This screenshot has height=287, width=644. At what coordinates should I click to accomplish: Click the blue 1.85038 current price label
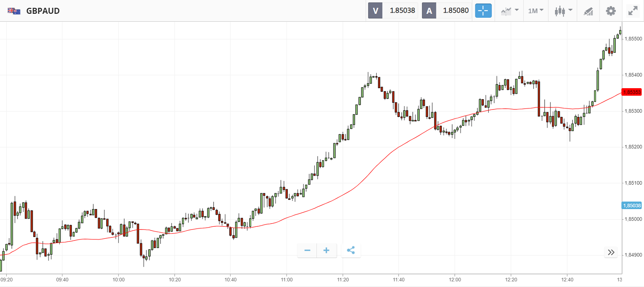(x=632, y=206)
